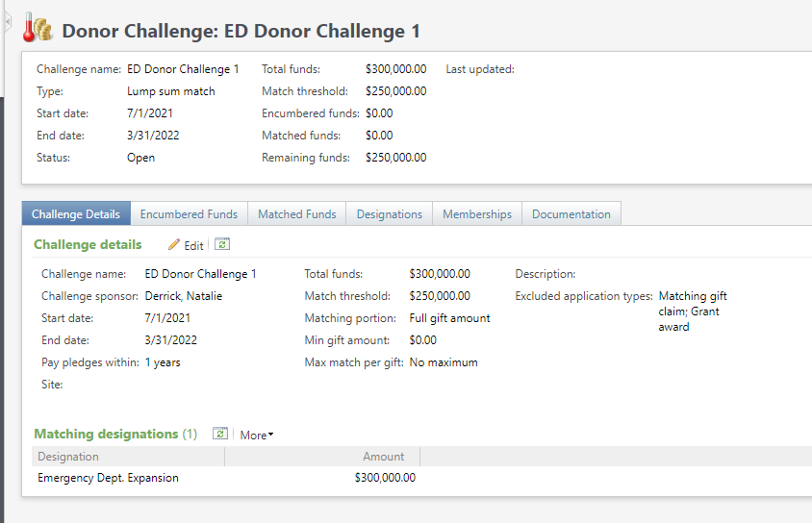This screenshot has height=523, width=812.
Task: Click the Challenge details section heading
Action: [88, 244]
